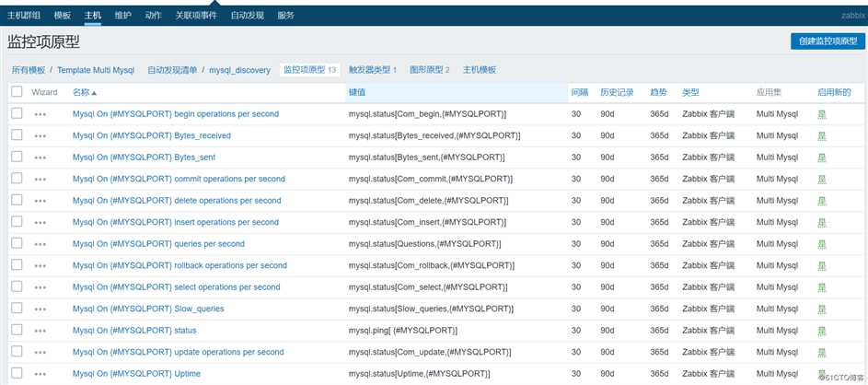Check the commit operations row checkbox

[x=17, y=178]
